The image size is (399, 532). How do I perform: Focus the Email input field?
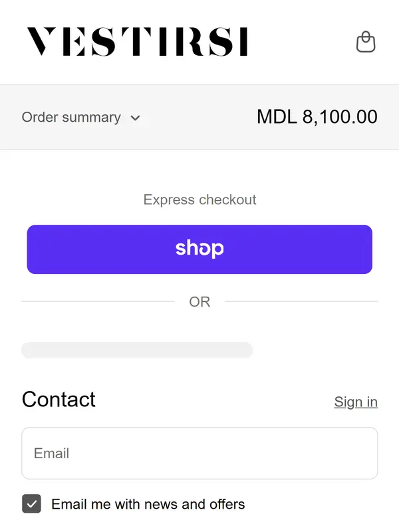[x=199, y=454]
